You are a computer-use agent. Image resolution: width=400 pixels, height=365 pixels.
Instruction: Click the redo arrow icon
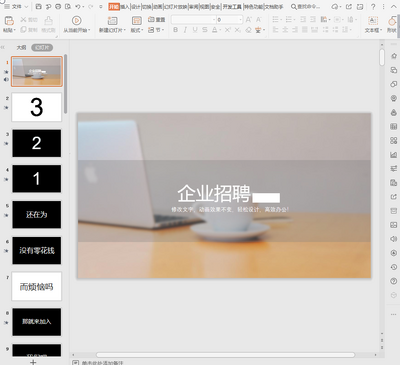(90, 7)
